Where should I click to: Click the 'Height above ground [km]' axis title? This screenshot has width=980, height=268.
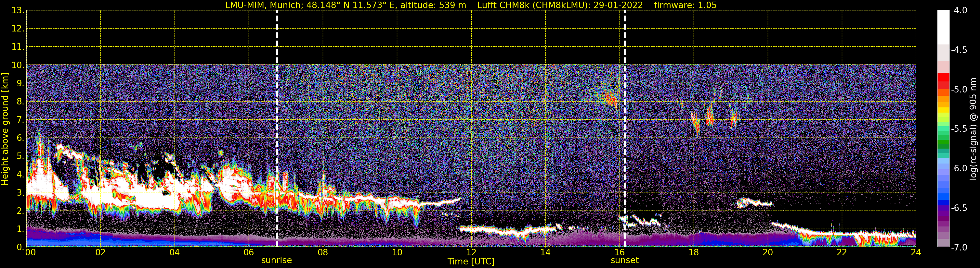[x=5, y=129]
